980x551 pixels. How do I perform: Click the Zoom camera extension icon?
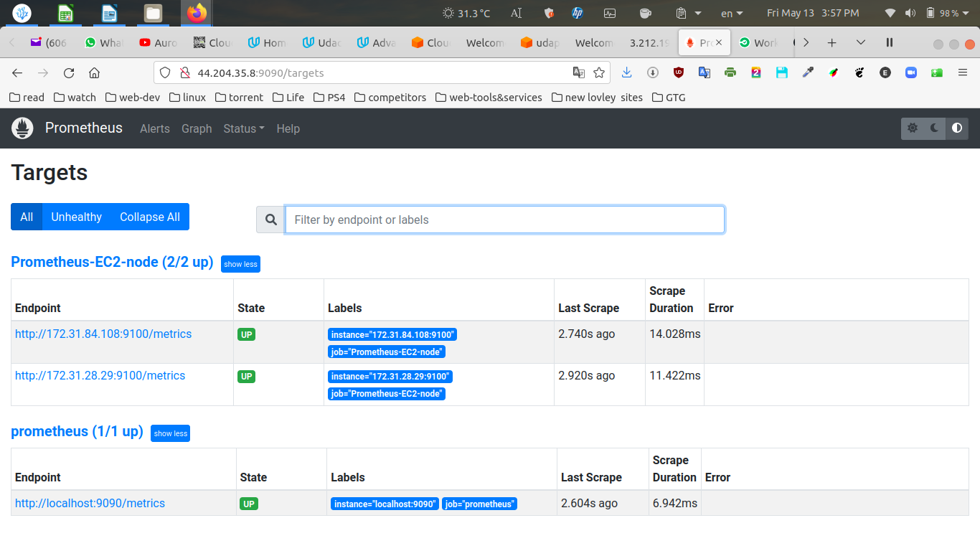[911, 72]
